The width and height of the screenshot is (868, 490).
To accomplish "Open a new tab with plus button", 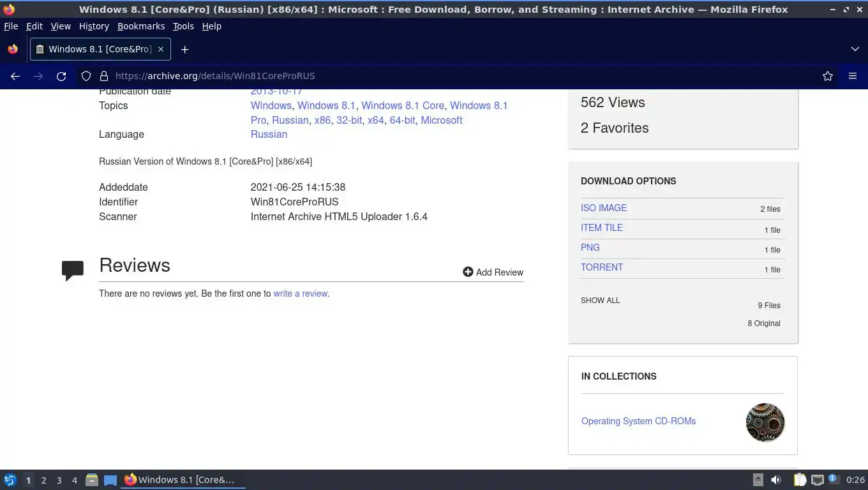I will click(184, 49).
